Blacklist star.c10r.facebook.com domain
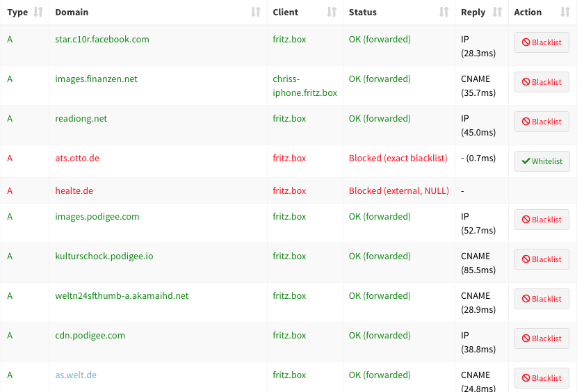 pyautogui.click(x=542, y=42)
